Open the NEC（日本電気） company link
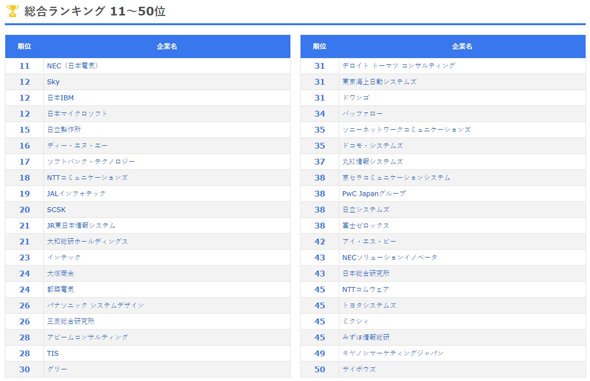Viewport: 590px width, 381px height. 72,66
